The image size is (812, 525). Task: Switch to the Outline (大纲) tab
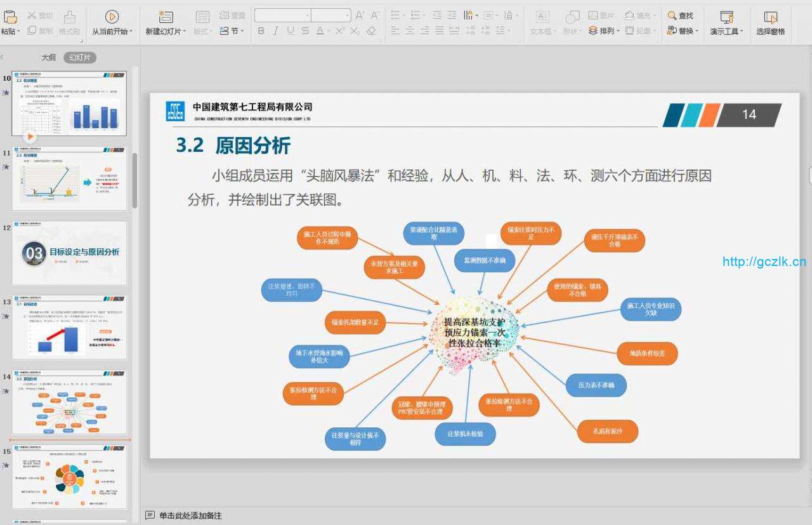(x=48, y=58)
